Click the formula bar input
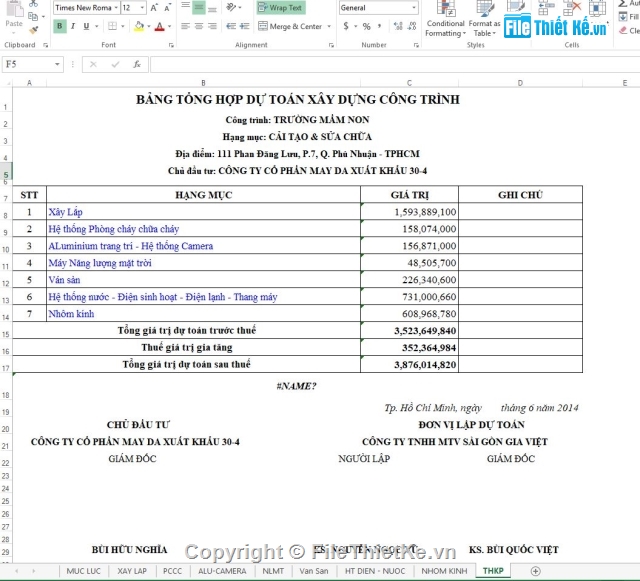Viewport: 640px width, 581px height. (395, 65)
